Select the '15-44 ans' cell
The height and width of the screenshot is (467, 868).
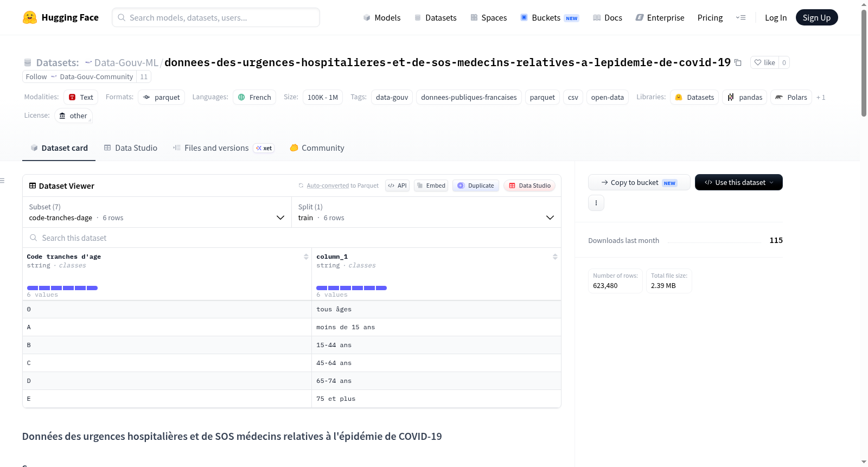click(x=436, y=345)
